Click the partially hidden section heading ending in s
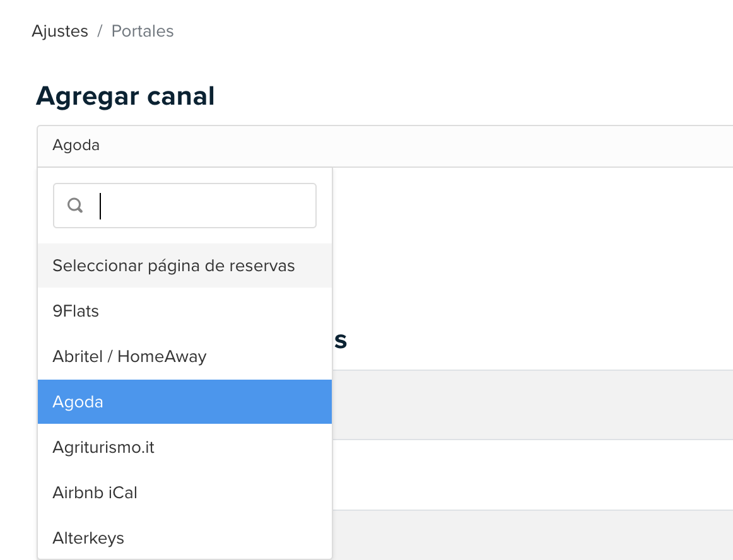Viewport: 733px width, 560px height. tap(341, 341)
